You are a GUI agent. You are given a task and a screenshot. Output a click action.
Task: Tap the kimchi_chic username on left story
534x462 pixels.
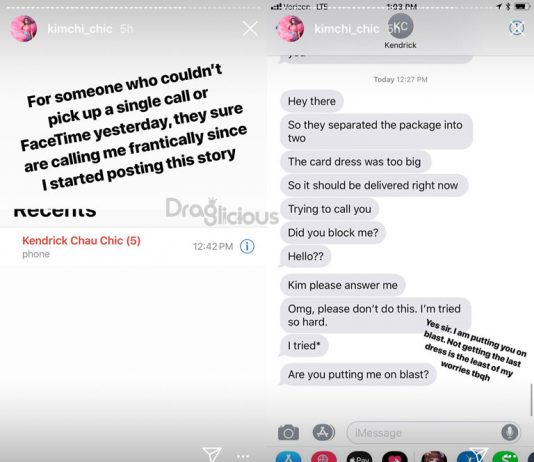pos(80,29)
